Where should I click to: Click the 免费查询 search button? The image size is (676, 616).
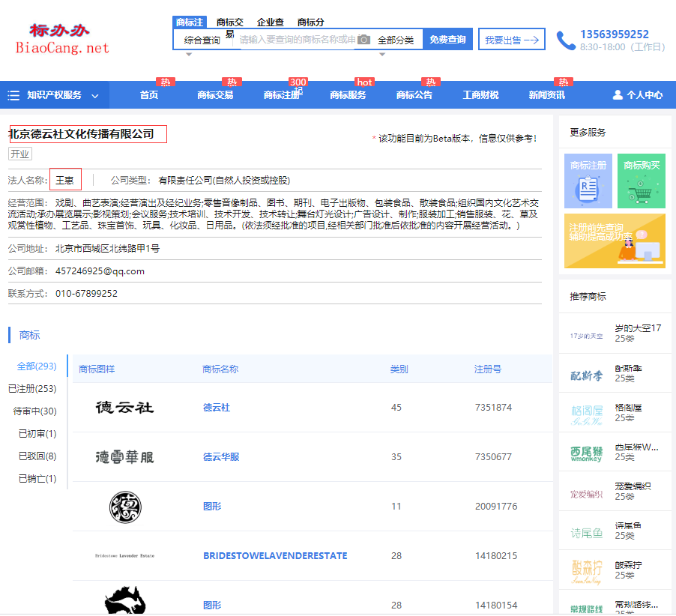coord(447,39)
